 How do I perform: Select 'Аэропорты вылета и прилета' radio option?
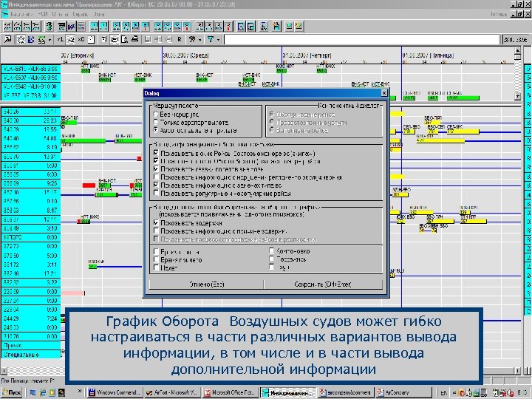click(x=156, y=130)
